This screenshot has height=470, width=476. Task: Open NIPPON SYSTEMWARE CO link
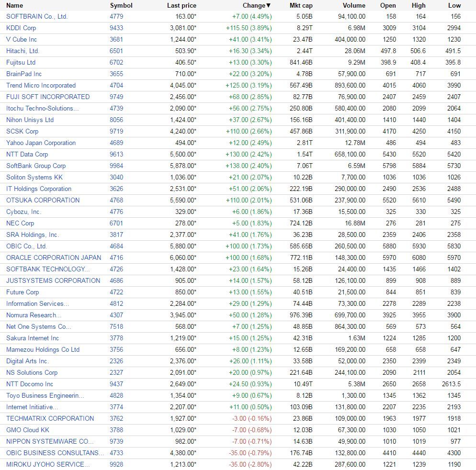pyautogui.click(x=50, y=442)
